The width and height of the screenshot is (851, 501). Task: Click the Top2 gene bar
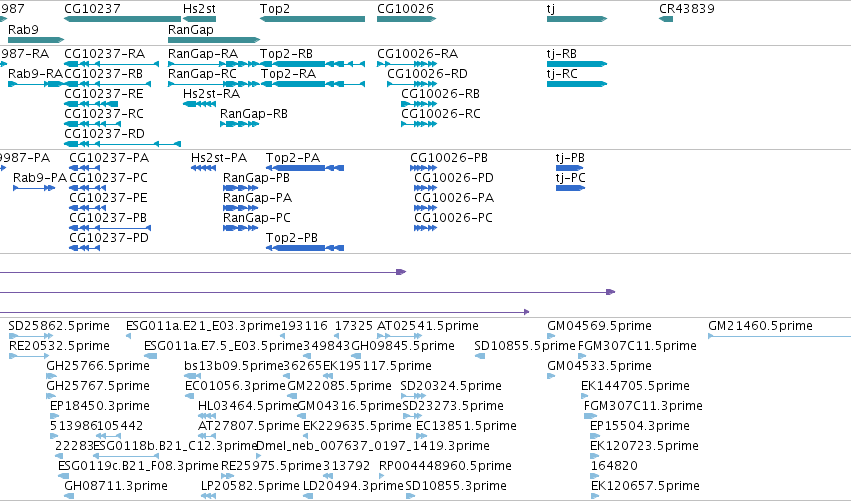313,19
